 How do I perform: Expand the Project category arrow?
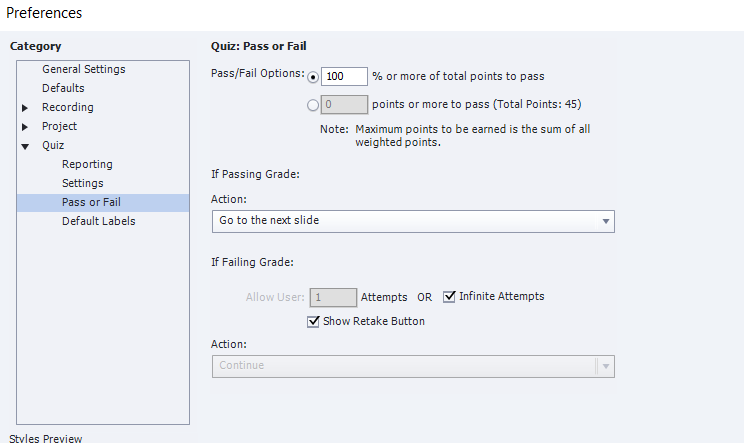[x=25, y=127]
